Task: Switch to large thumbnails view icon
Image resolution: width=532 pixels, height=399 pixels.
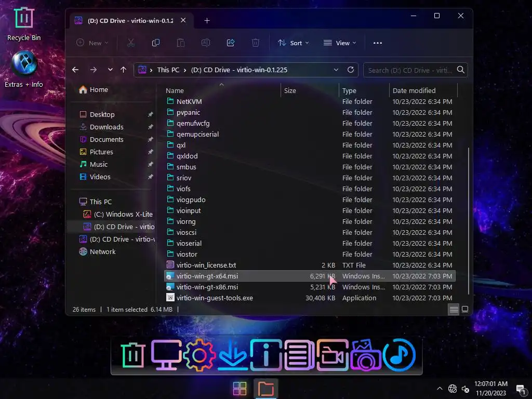Action: (465, 309)
